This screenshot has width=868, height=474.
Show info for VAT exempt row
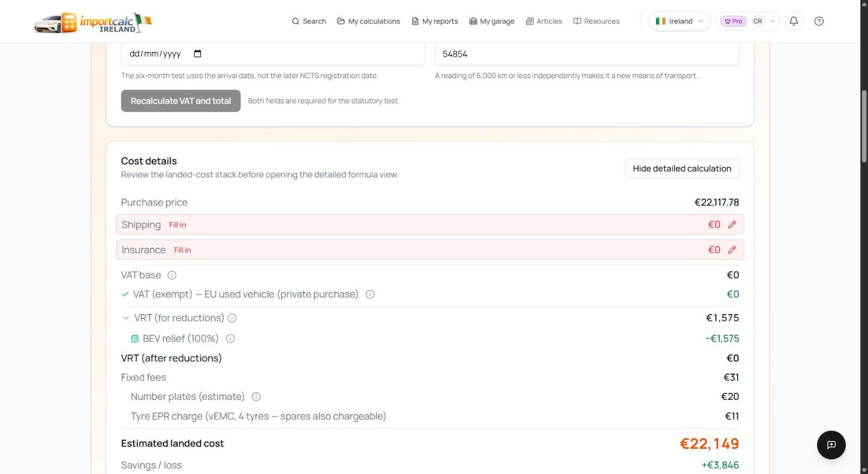point(370,294)
